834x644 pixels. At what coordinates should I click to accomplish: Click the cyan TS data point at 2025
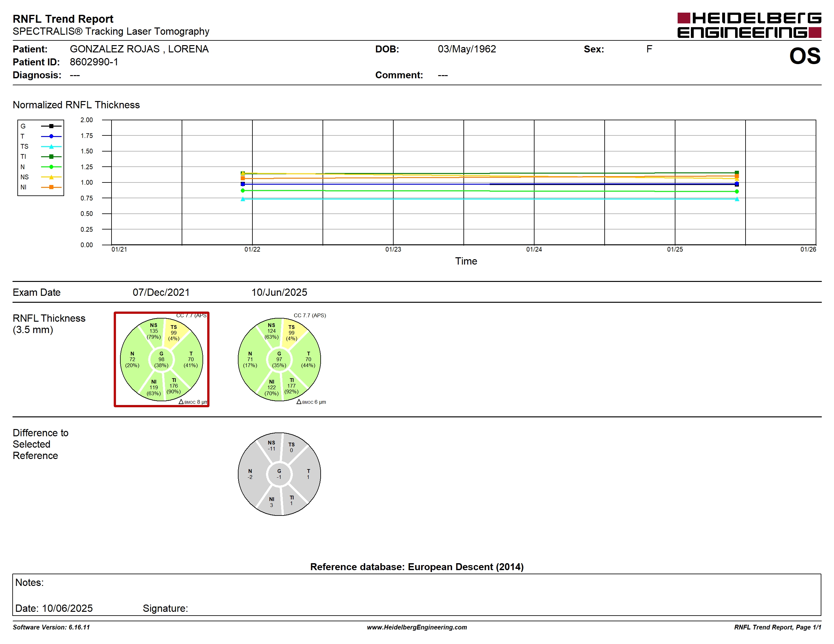(737, 199)
